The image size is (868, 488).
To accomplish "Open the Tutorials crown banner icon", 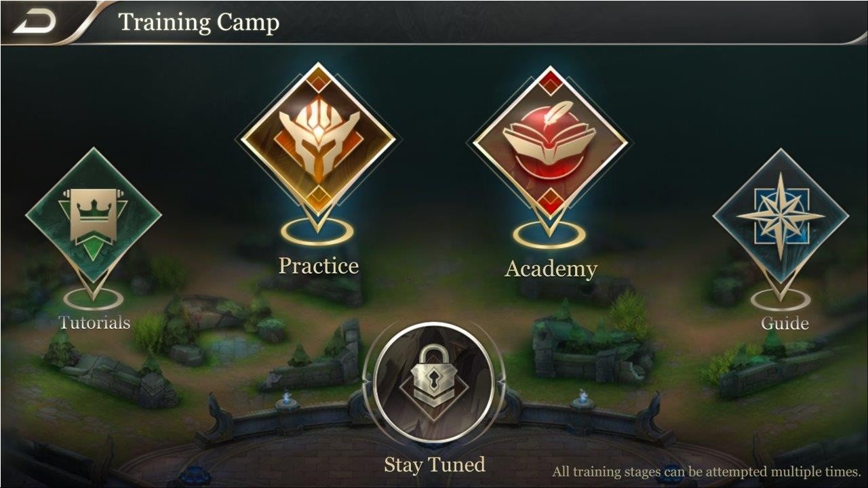I will (94, 216).
